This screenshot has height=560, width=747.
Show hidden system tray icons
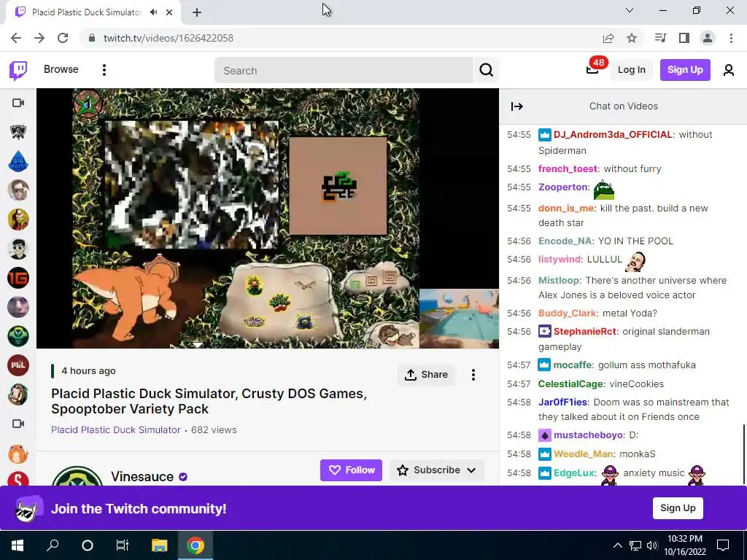coord(617,545)
